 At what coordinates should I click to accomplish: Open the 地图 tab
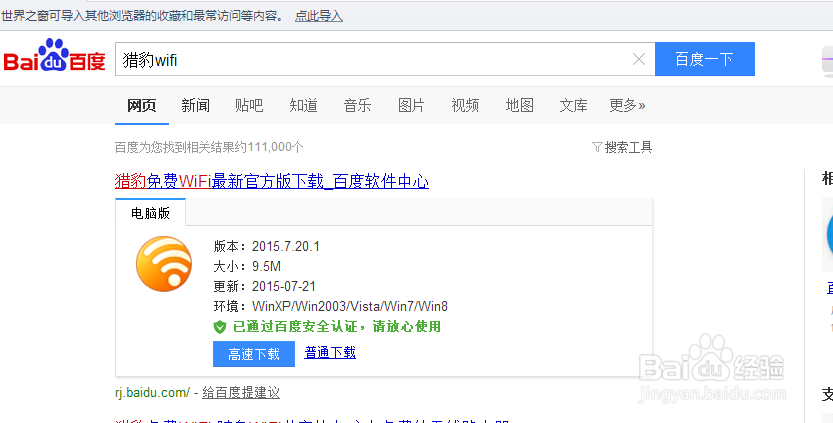(519, 105)
